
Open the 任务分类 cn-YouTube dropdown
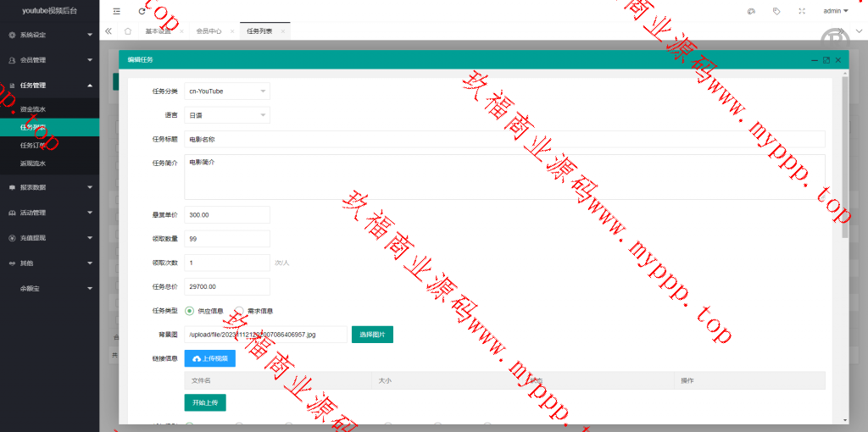tap(227, 91)
